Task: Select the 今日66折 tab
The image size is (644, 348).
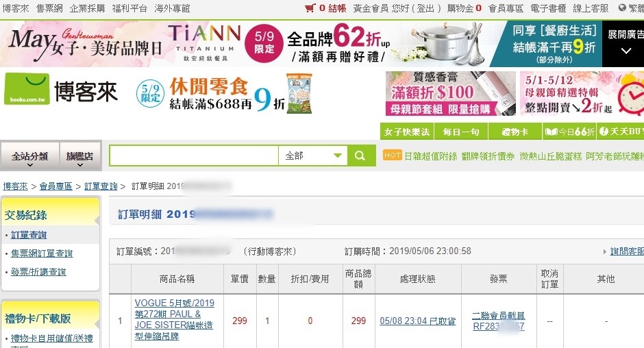Action: [x=569, y=132]
